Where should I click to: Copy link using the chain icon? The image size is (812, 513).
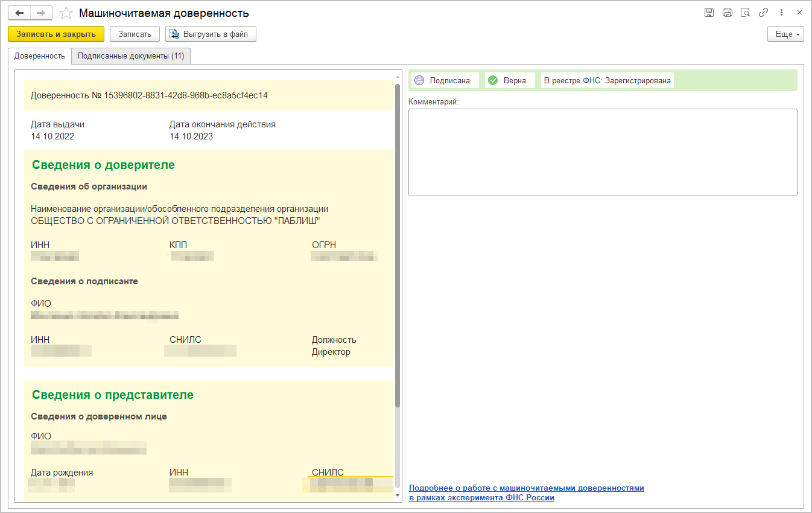click(764, 13)
